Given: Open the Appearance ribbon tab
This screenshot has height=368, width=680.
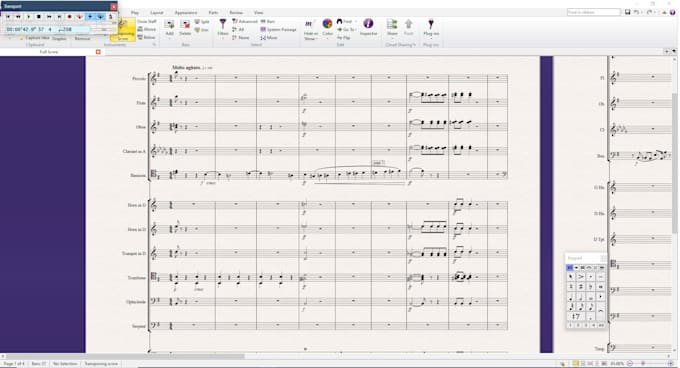Looking at the screenshot, I should click(x=186, y=13).
